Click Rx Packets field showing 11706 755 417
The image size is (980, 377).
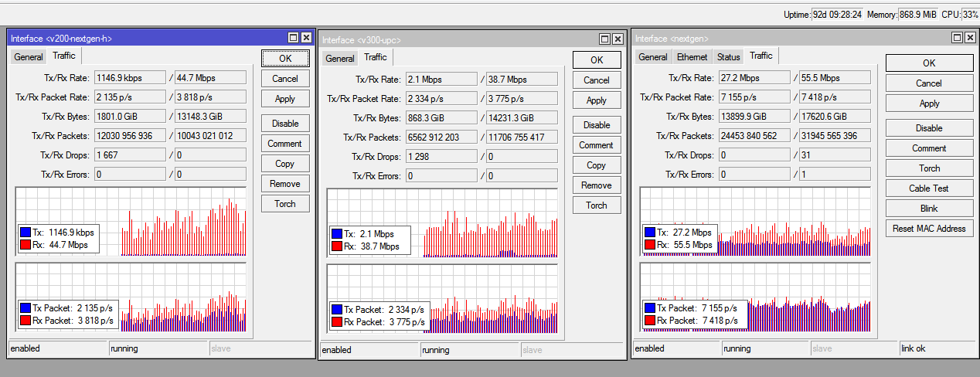click(522, 137)
